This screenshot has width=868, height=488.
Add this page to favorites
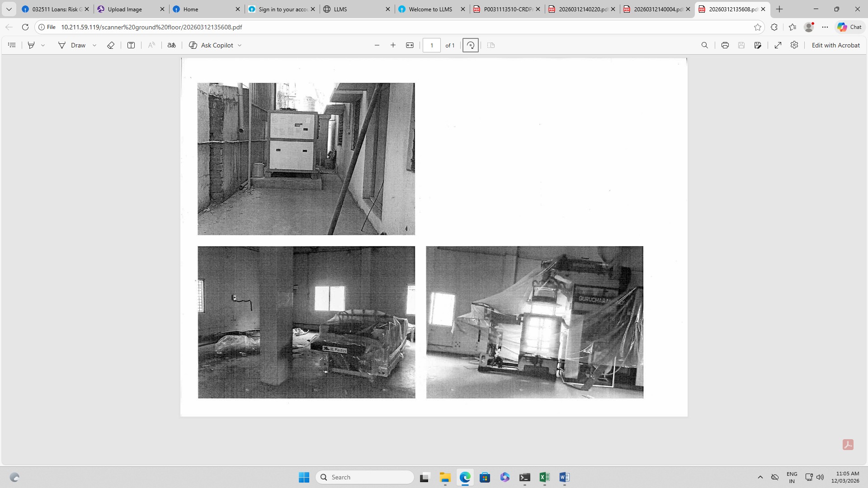coord(758,27)
